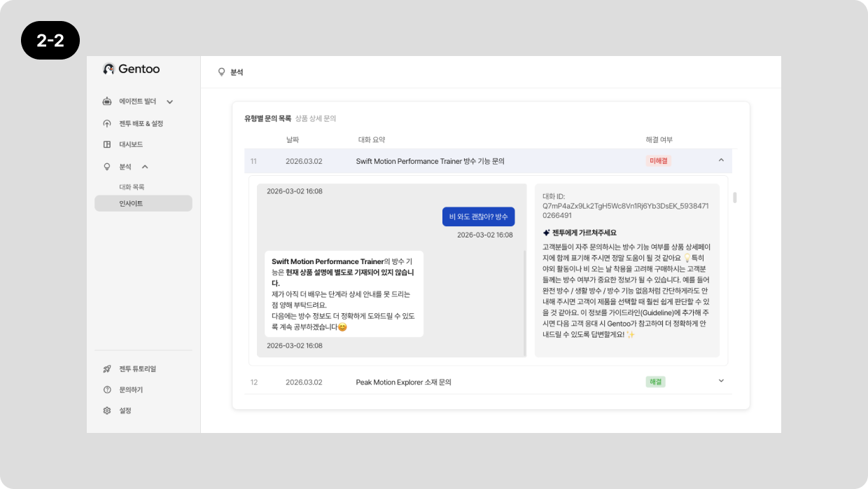Click the lightbulb icon next to 분석 in sidebar
Image resolution: width=868 pixels, height=489 pixels.
pyautogui.click(x=107, y=167)
